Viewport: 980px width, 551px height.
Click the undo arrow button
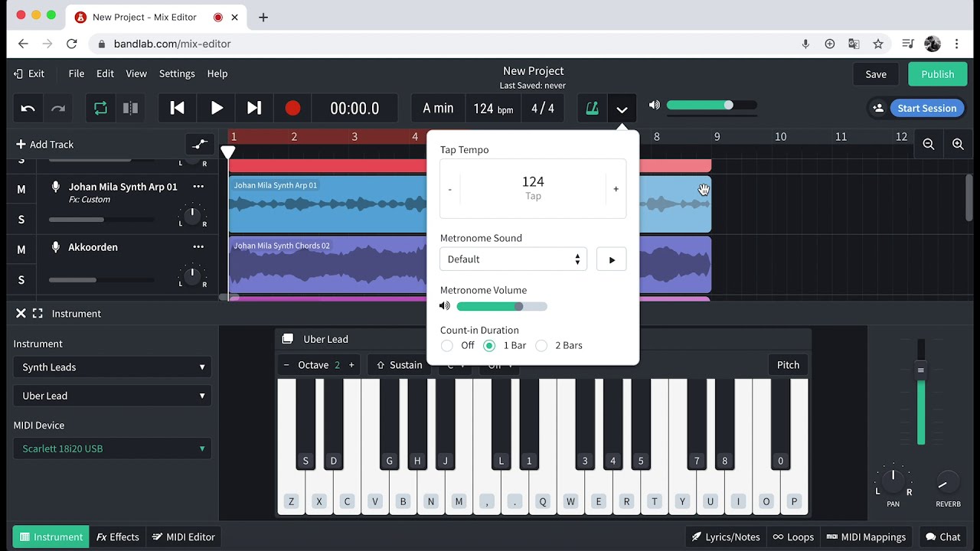click(x=28, y=108)
